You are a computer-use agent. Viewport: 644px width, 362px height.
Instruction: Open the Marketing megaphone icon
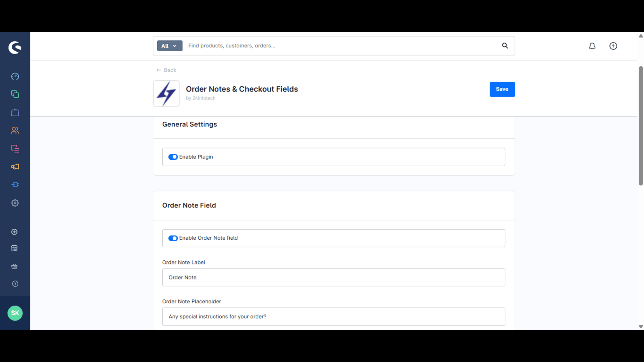click(15, 167)
